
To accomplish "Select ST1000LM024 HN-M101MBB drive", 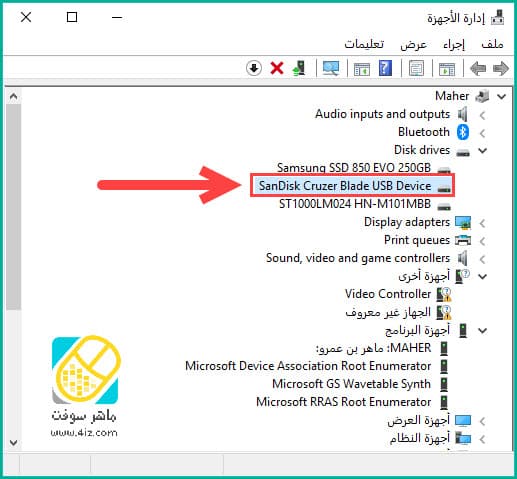I will pyautogui.click(x=355, y=204).
